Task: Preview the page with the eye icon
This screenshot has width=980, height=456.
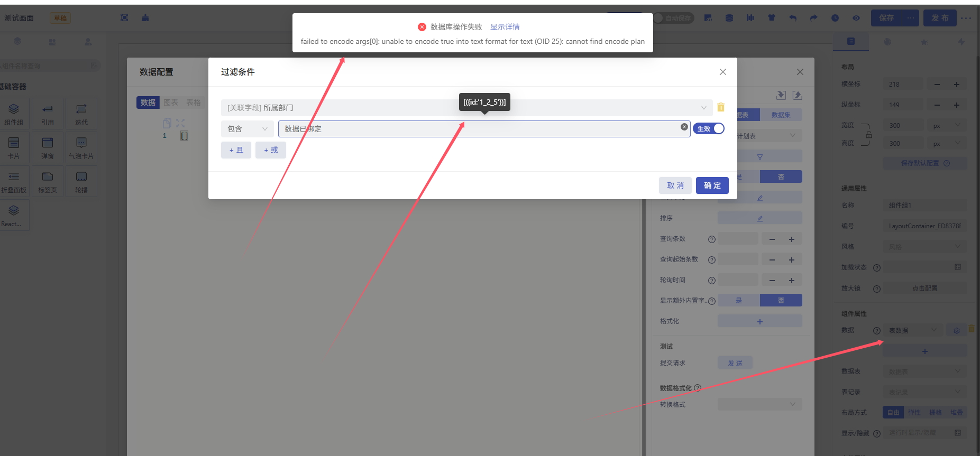Action: point(856,18)
